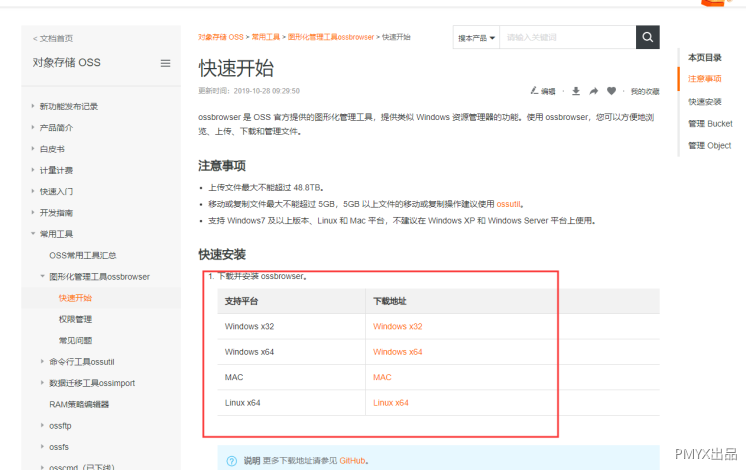The height and width of the screenshot is (470, 746).
Task: Open the 搜本产品 search scope dropdown
Action: click(476, 38)
